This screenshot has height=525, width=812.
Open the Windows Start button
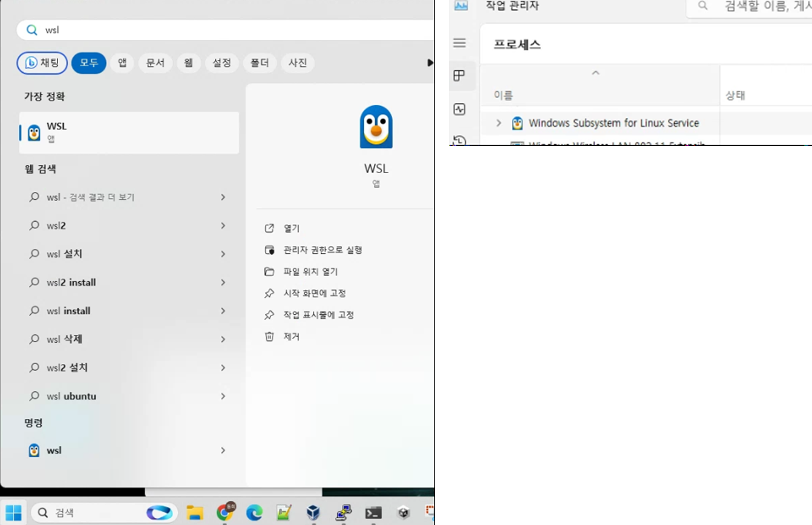[13, 513]
